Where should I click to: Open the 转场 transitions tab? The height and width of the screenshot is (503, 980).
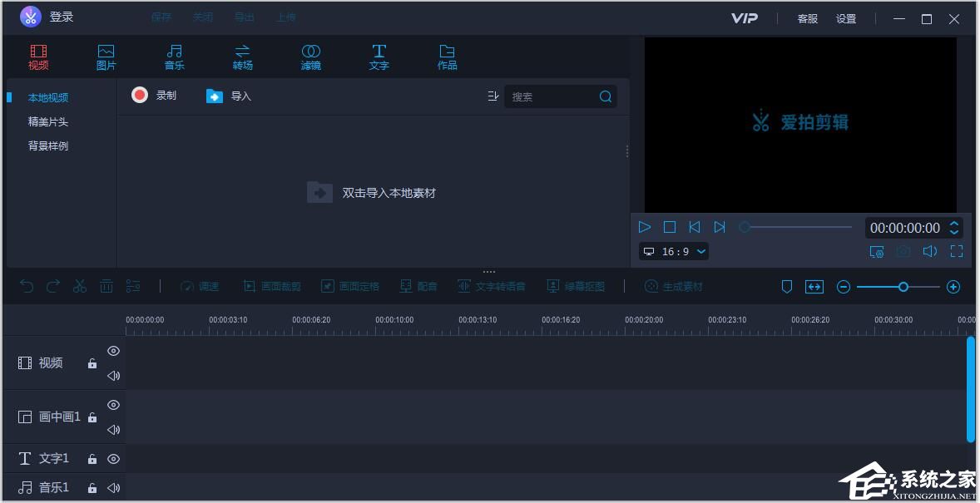[242, 57]
